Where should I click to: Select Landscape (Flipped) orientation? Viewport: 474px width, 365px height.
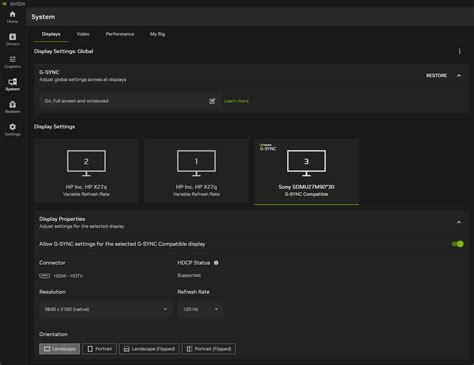click(x=149, y=349)
